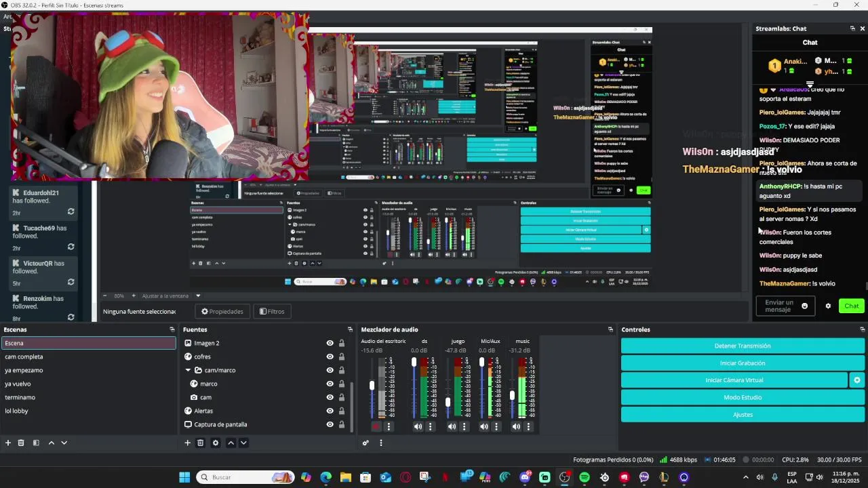
Task: Send message with green Chat button
Action: pos(852,306)
